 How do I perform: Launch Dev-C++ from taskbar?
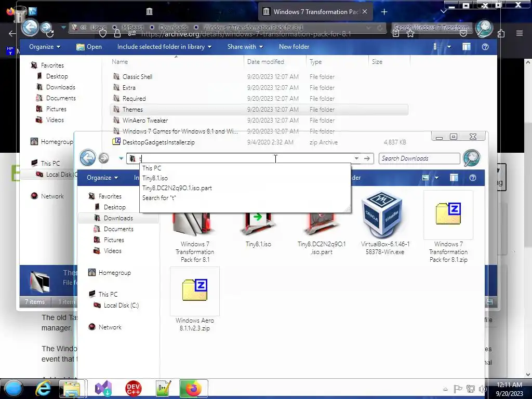tap(134, 389)
